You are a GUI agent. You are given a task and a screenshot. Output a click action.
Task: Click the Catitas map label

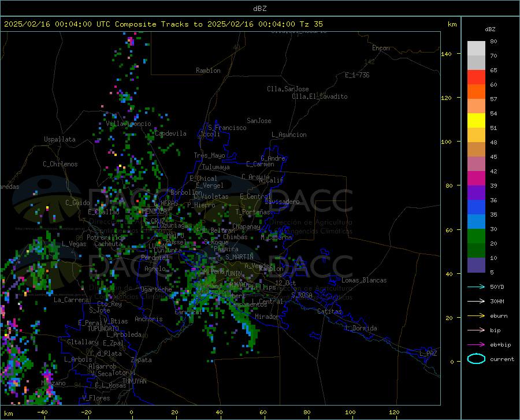click(329, 311)
